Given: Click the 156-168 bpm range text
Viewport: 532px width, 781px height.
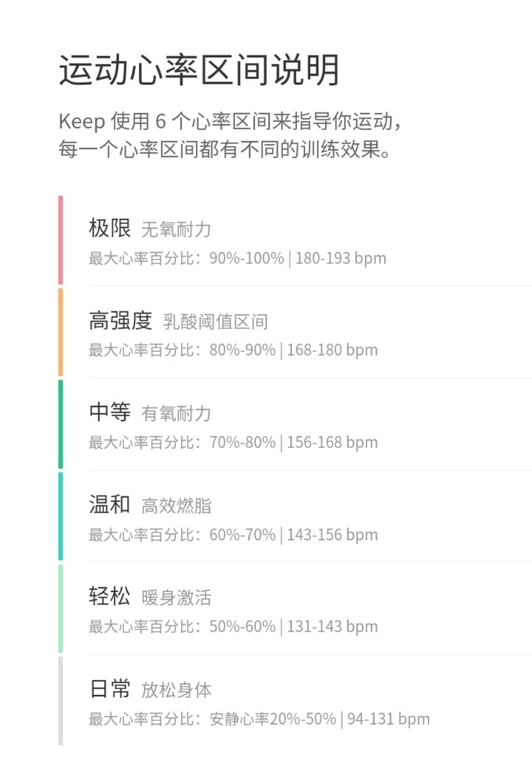Looking at the screenshot, I should point(332,443).
